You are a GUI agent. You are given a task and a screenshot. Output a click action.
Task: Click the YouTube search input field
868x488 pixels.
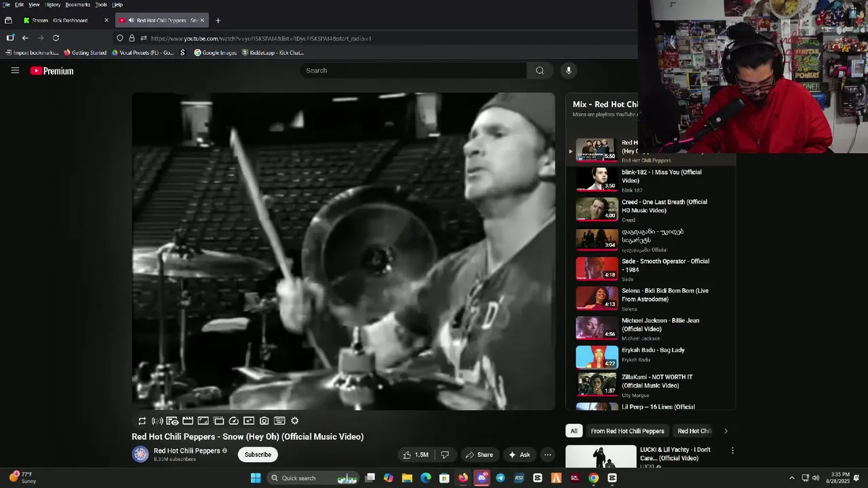[x=414, y=70]
